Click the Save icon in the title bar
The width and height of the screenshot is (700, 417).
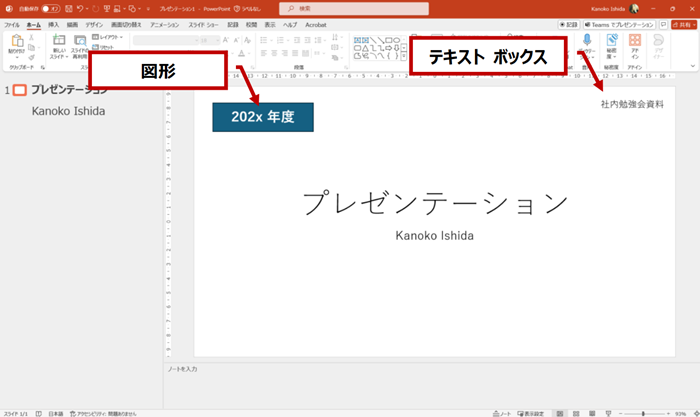(x=67, y=8)
